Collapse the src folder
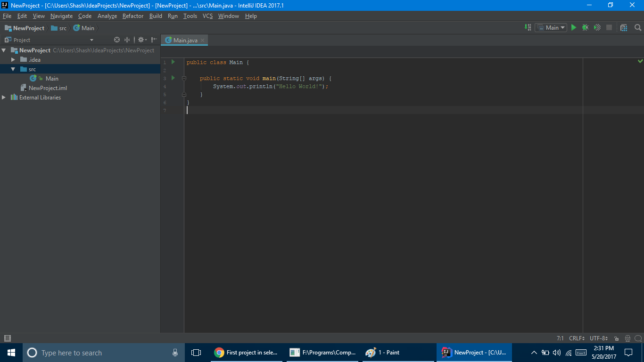This screenshot has height=362, width=644. pos(14,69)
